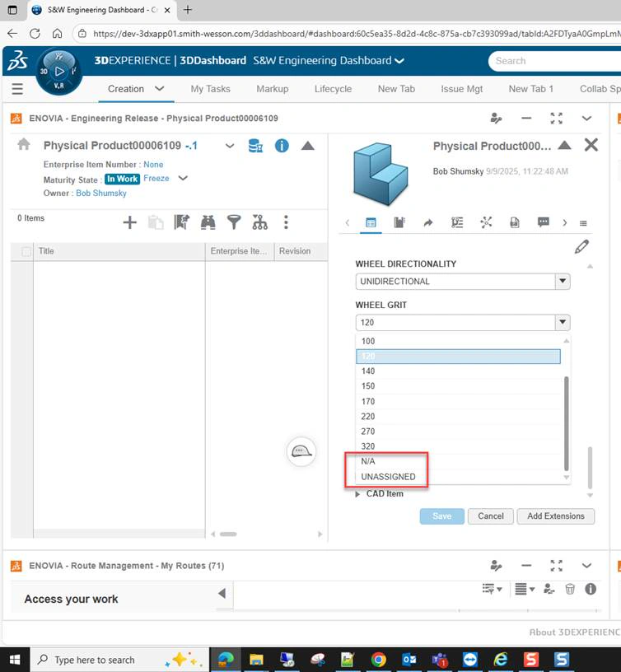The image size is (621, 672).
Task: Click the pencil edit icon
Action: pyautogui.click(x=581, y=246)
